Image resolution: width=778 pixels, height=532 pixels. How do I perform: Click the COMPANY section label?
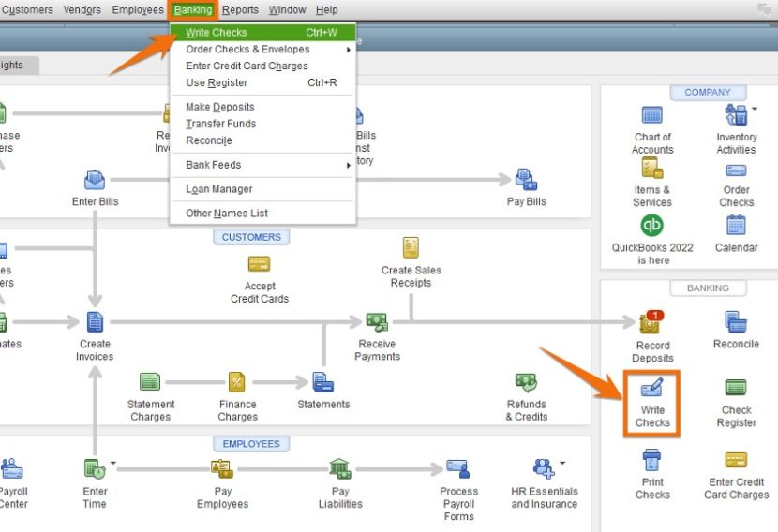708,92
